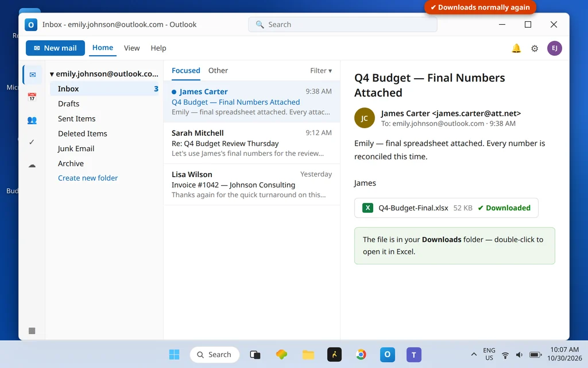This screenshot has height=368, width=588.
Task: Click the Outlook icon on taskbar
Action: (x=388, y=354)
